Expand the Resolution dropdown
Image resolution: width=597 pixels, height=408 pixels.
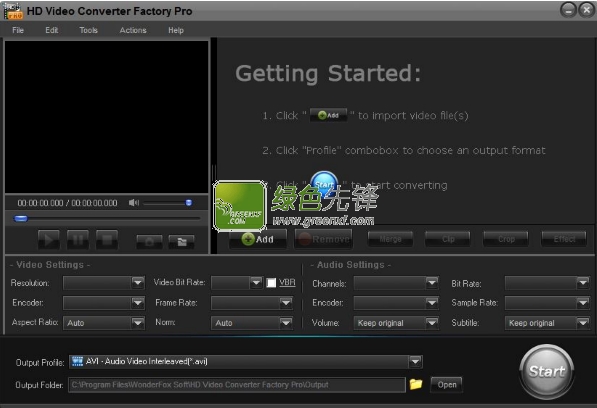(137, 282)
